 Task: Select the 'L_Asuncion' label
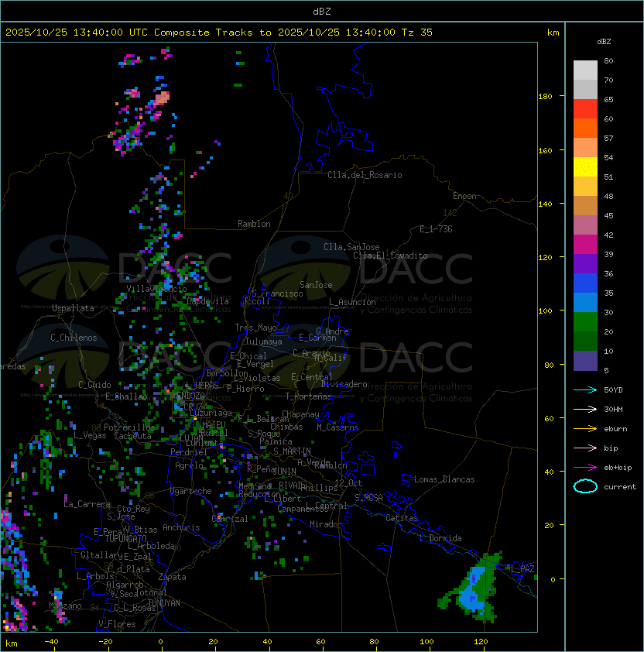pyautogui.click(x=352, y=302)
